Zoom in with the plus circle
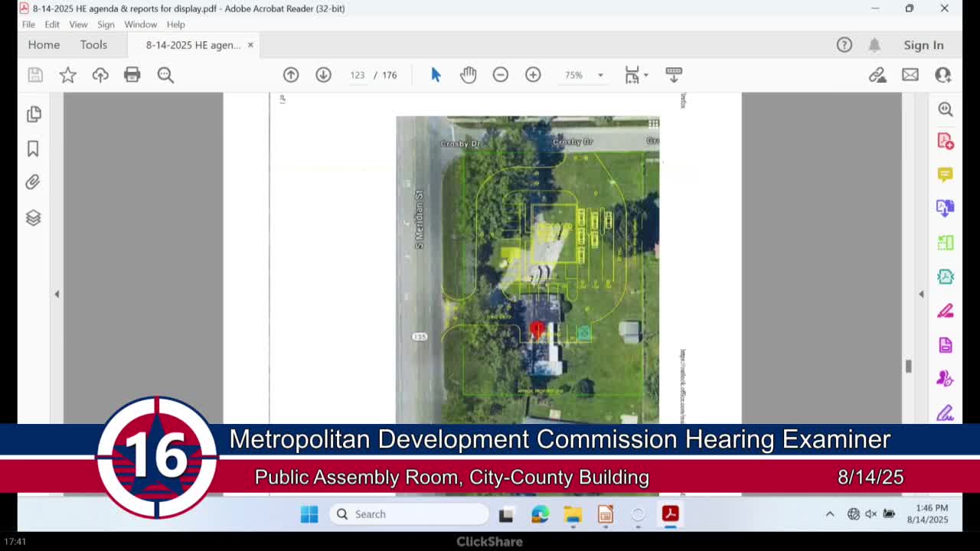Image resolution: width=980 pixels, height=551 pixels. coord(533,75)
